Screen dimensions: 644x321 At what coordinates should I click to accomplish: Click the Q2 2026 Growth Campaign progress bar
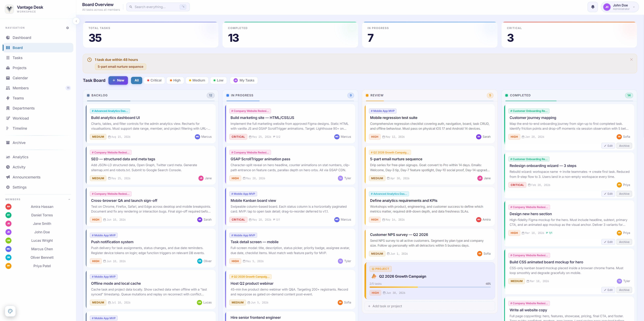coord(430,287)
